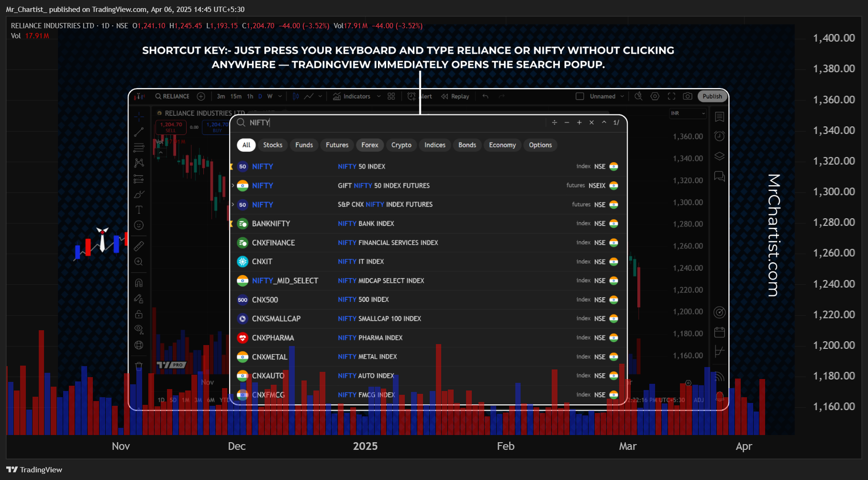Click the minus operator in search popup

pos(567,123)
